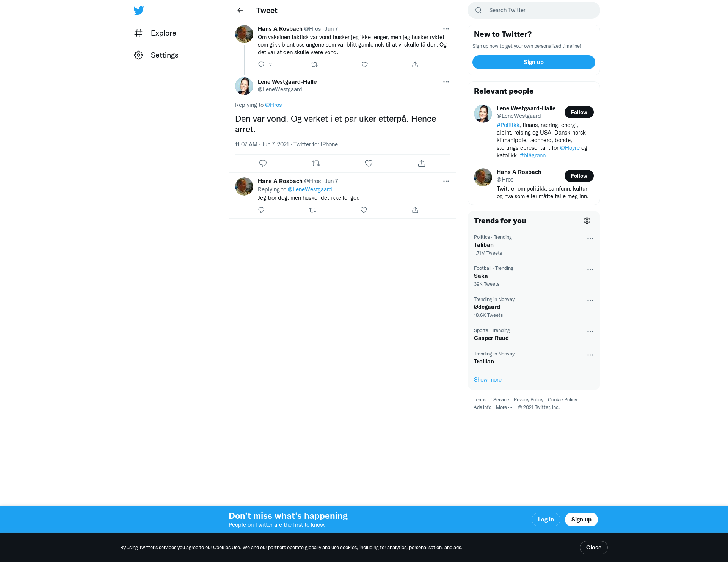Open more options on Lene's tweet

pos(446,82)
